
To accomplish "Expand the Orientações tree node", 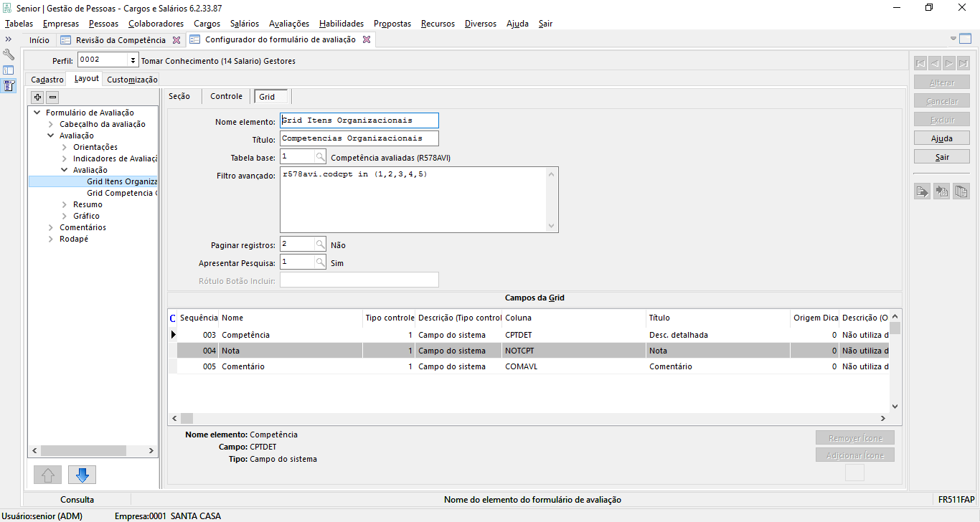I will pos(65,147).
